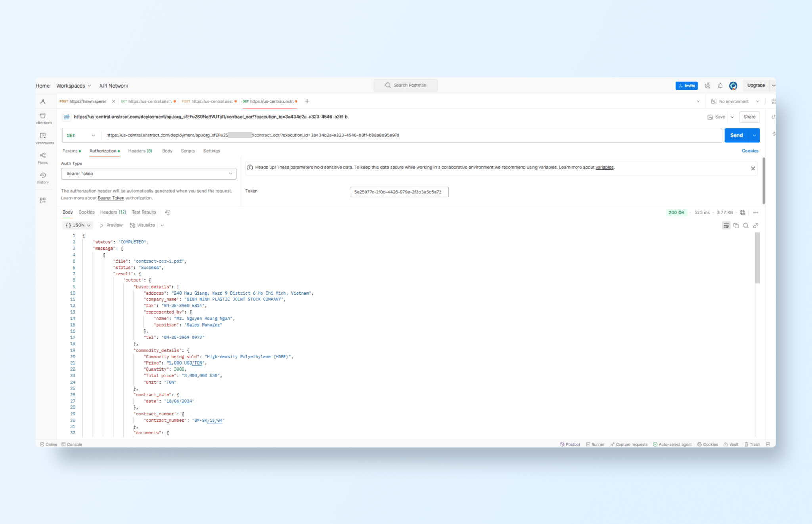Expand the JSON format dropdown
The height and width of the screenshot is (524, 812).
pos(78,225)
